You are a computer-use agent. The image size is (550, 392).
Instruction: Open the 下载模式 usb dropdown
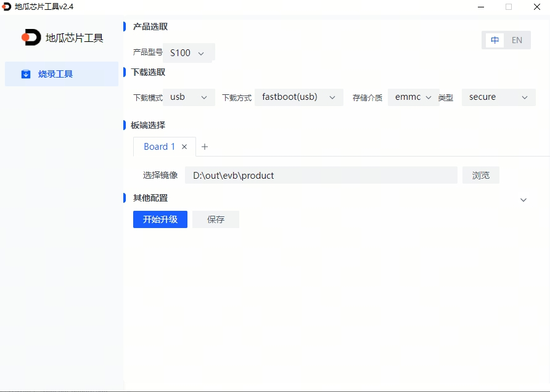189,97
